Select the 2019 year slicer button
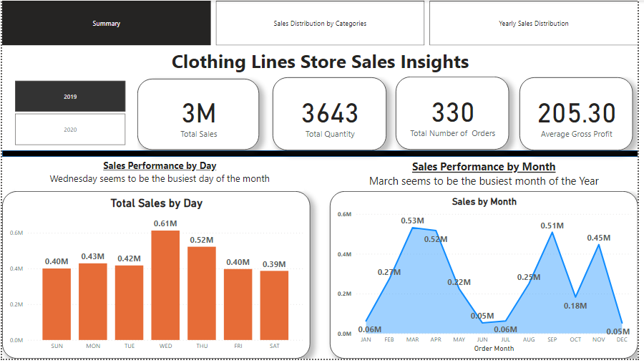Viewport: 644px width, 363px height. click(70, 97)
